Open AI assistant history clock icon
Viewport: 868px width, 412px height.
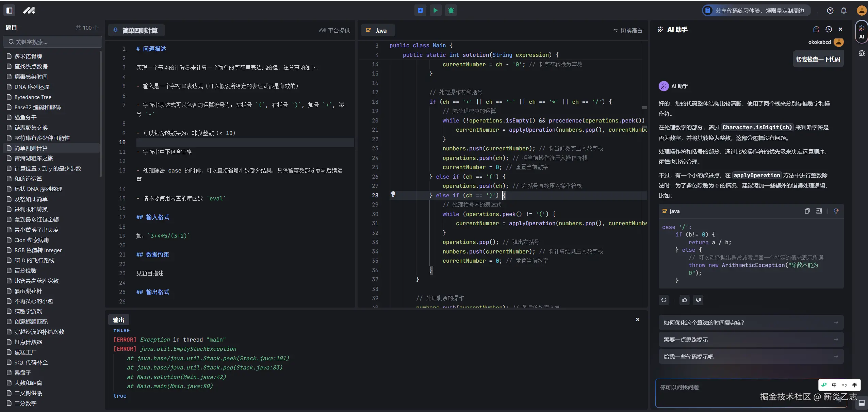coord(829,30)
